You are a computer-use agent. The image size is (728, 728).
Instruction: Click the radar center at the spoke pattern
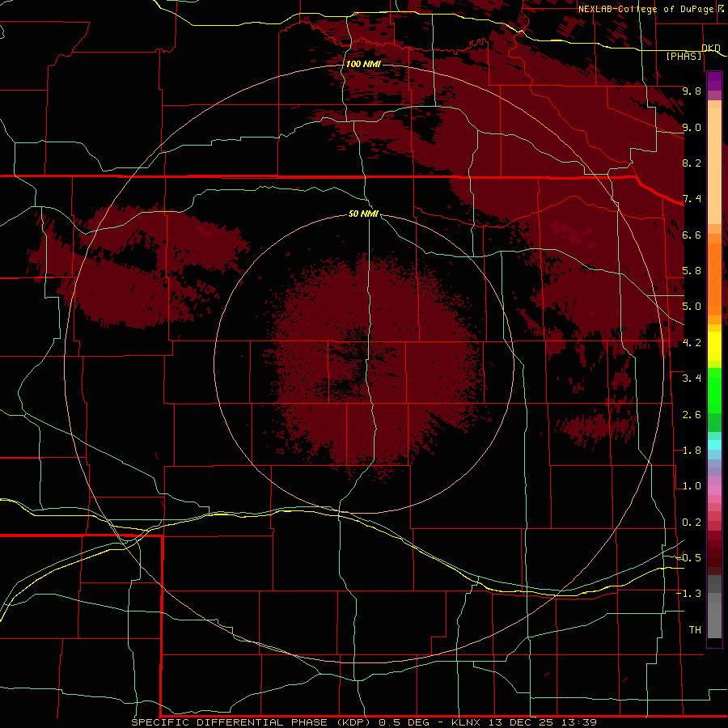(363, 362)
